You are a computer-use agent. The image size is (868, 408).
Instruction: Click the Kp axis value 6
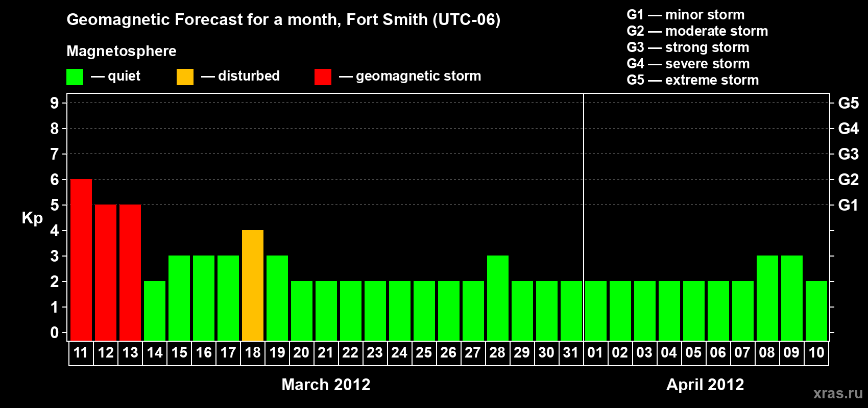point(55,180)
